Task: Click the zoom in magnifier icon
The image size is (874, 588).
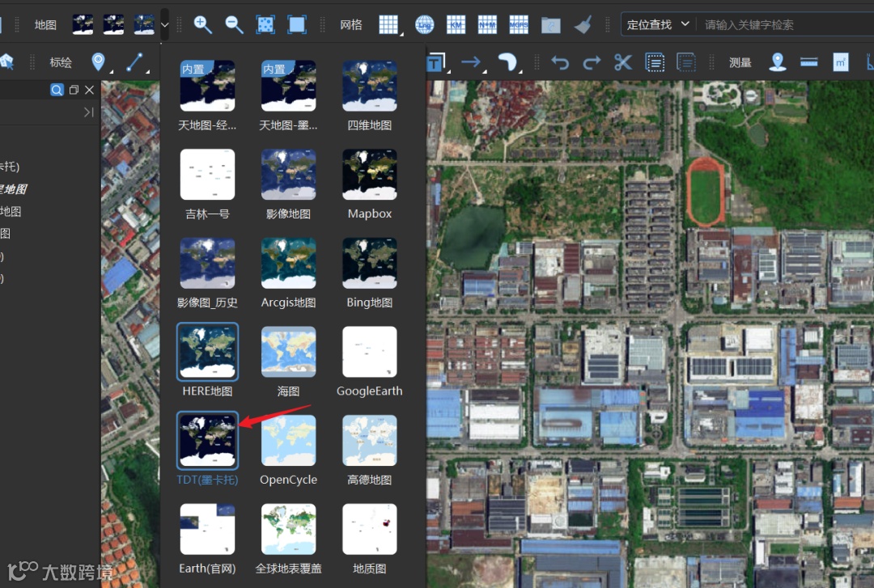Action: [203, 24]
